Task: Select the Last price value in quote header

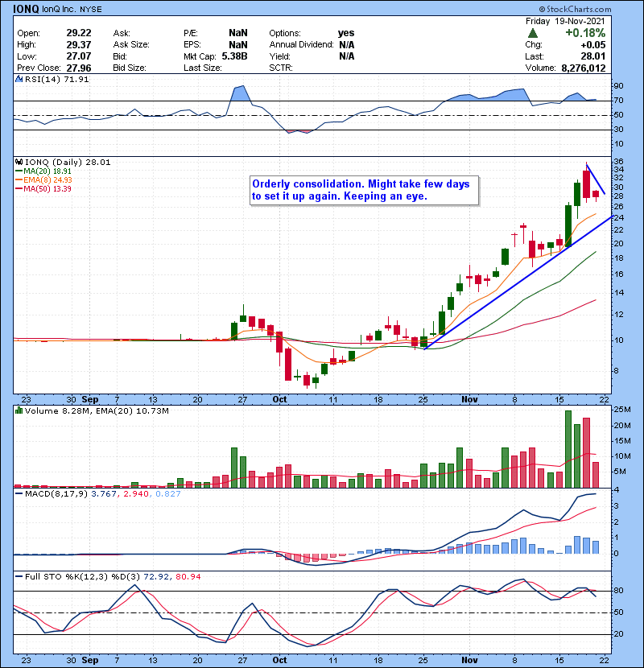Action: click(x=592, y=56)
